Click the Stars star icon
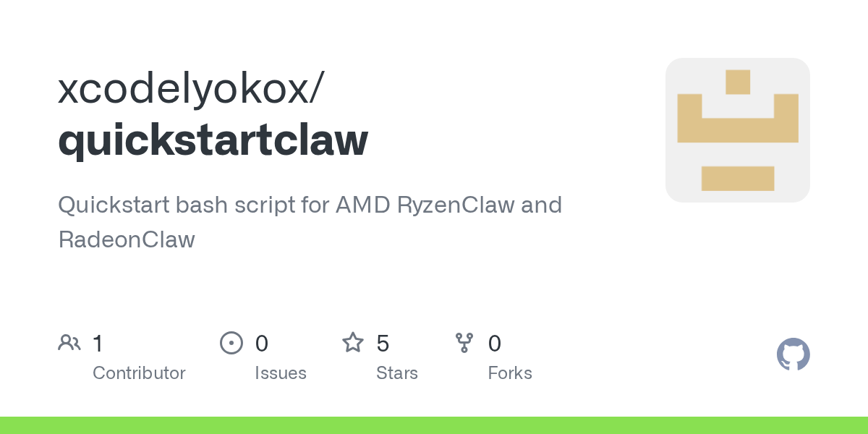Screen dimensions: 868x434 pyautogui.click(x=353, y=343)
